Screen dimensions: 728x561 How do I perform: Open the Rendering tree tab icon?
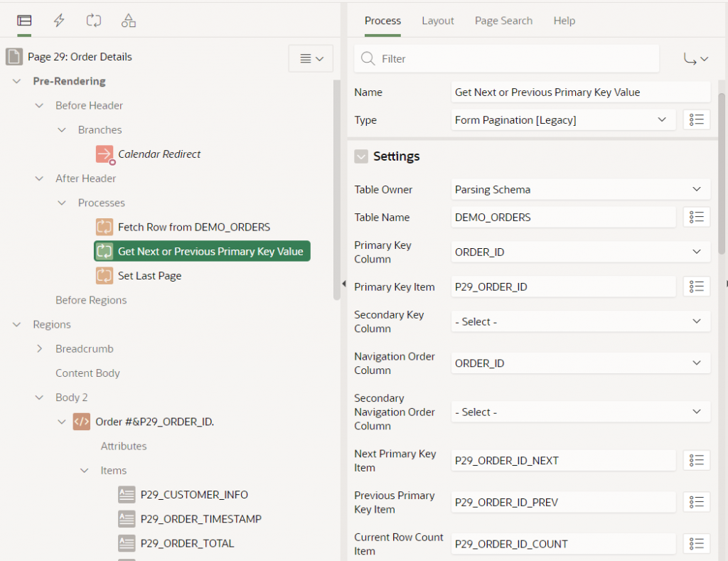24,21
